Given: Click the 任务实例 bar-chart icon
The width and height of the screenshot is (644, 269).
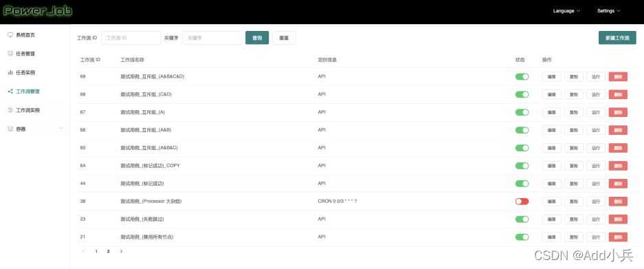Looking at the screenshot, I should tap(10, 72).
